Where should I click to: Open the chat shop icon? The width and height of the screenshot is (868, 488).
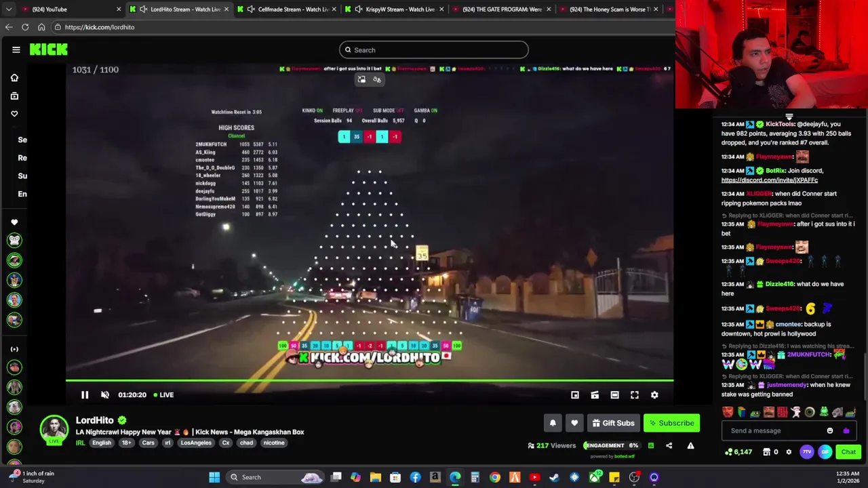pyautogui.click(x=767, y=452)
